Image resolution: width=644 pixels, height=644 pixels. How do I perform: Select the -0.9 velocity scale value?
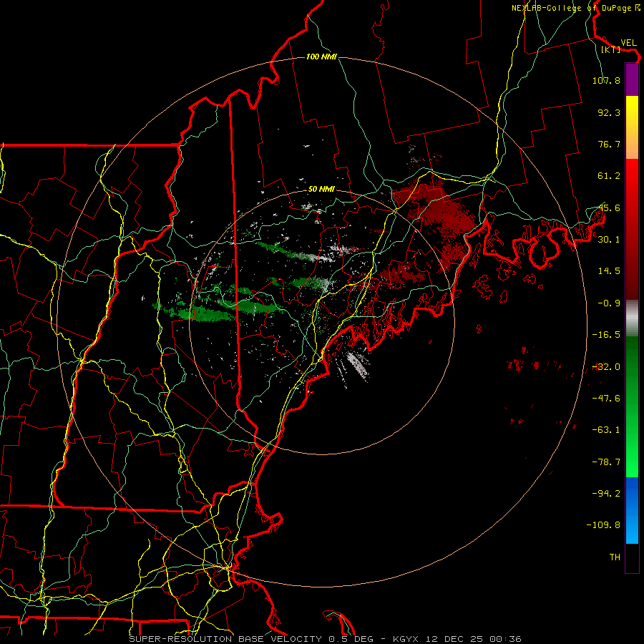coord(609,303)
